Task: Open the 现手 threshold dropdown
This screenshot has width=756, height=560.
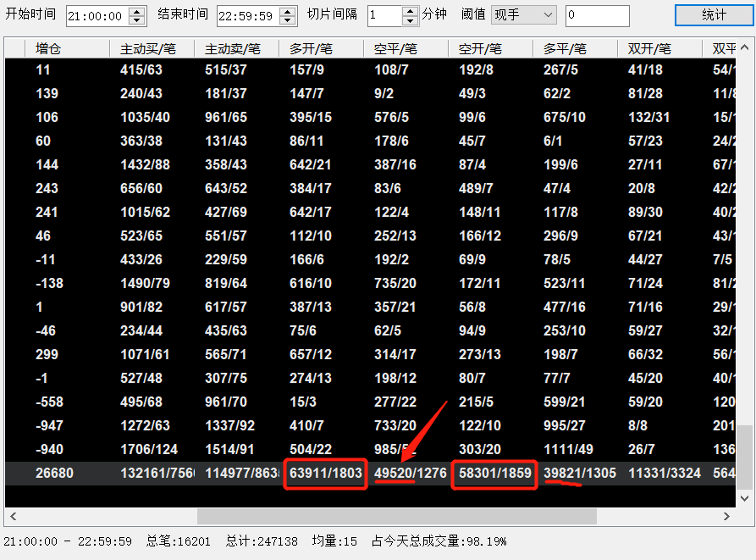Action: [523, 15]
